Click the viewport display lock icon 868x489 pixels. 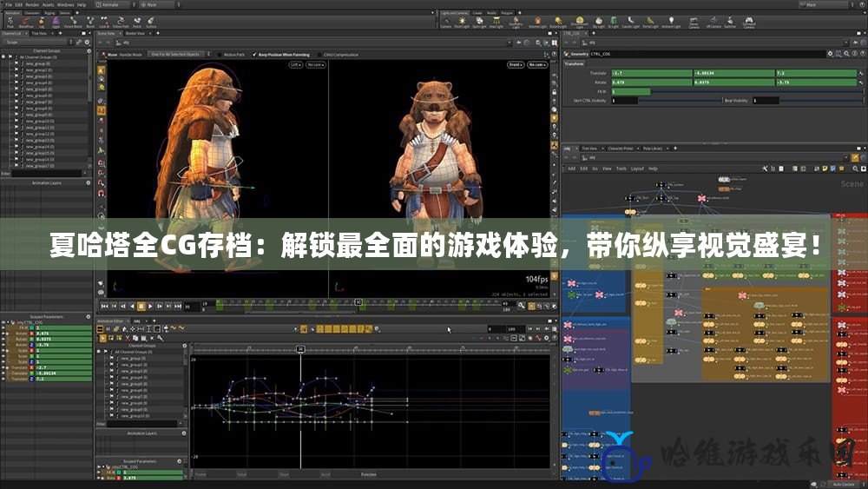[554, 92]
